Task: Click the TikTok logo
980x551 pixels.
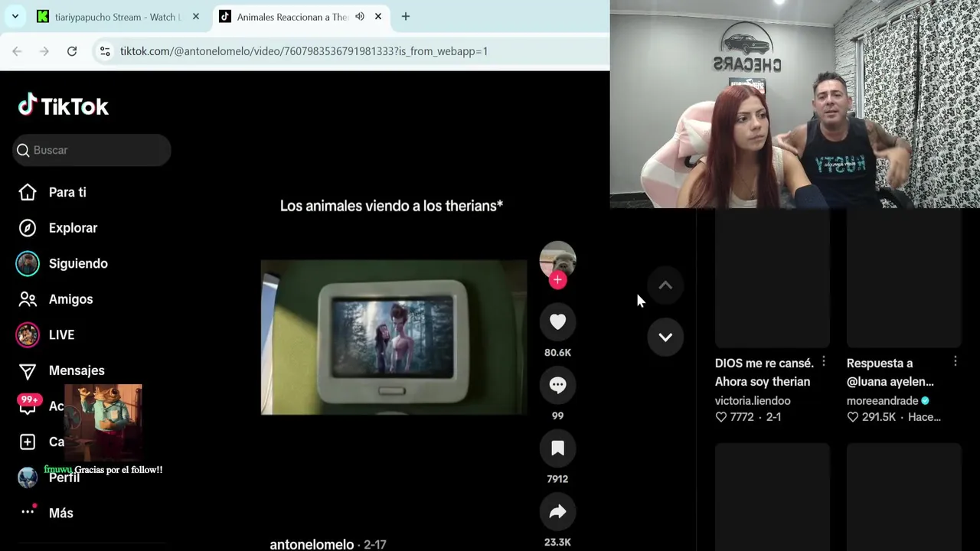Action: coord(64,106)
